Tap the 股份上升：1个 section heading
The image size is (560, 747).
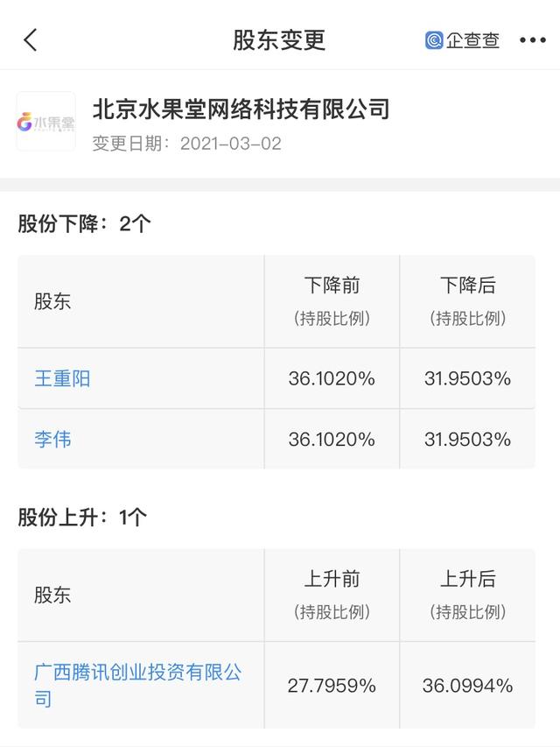point(82,518)
